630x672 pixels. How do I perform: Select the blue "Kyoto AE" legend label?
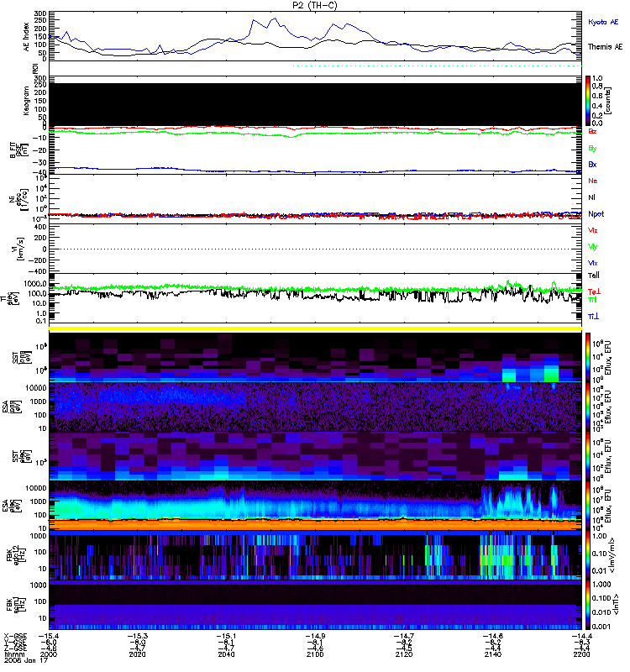[603, 22]
